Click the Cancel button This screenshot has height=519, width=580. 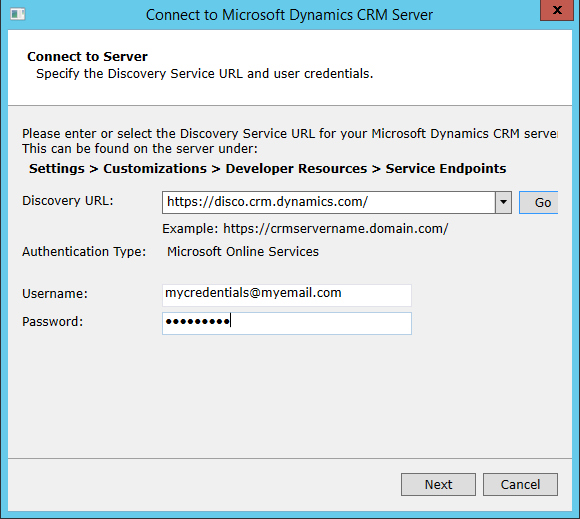520,484
